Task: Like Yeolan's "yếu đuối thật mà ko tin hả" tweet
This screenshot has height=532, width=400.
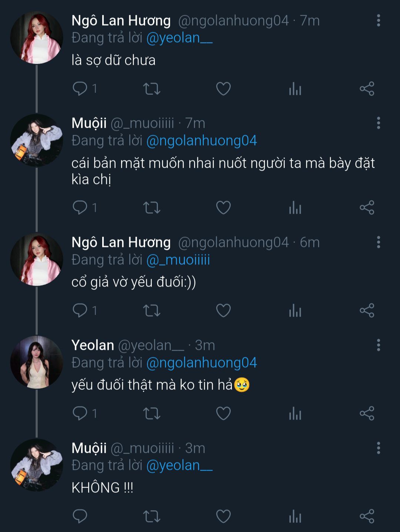Action: pyautogui.click(x=223, y=413)
